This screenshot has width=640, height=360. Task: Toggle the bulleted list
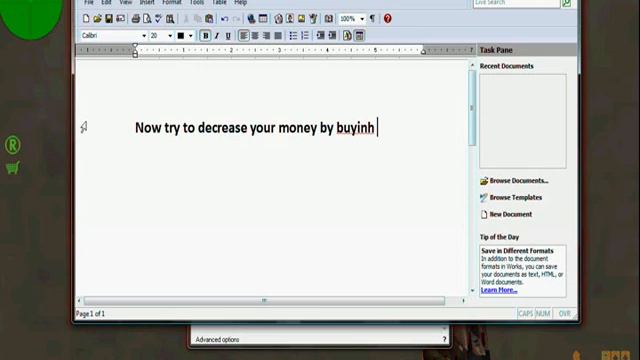293,36
